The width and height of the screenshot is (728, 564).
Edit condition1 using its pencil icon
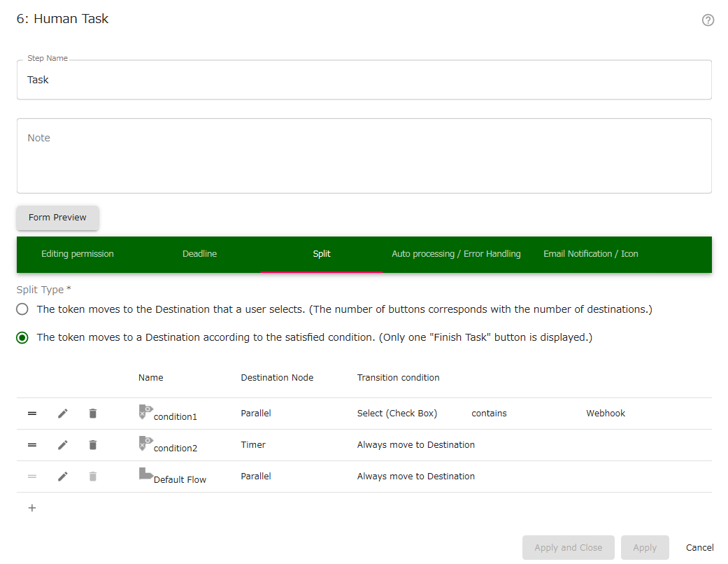[x=62, y=413]
